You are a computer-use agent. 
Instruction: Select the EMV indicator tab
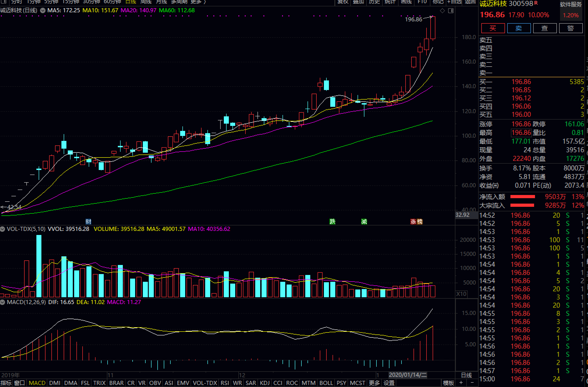(x=183, y=383)
